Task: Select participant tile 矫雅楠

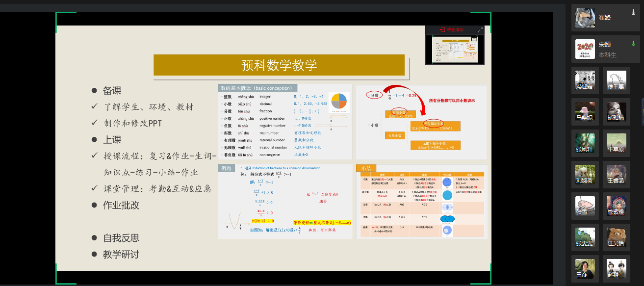Action: click(617, 112)
